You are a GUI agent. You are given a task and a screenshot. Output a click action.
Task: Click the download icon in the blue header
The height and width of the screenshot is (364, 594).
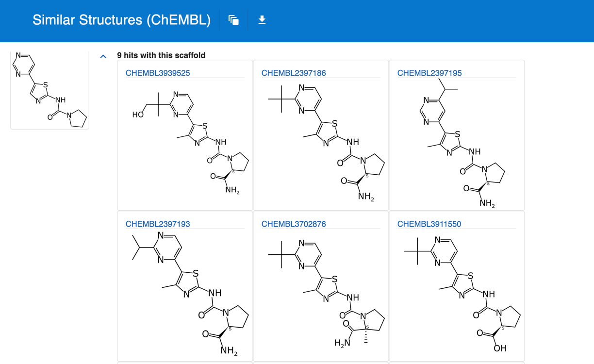pos(262,20)
